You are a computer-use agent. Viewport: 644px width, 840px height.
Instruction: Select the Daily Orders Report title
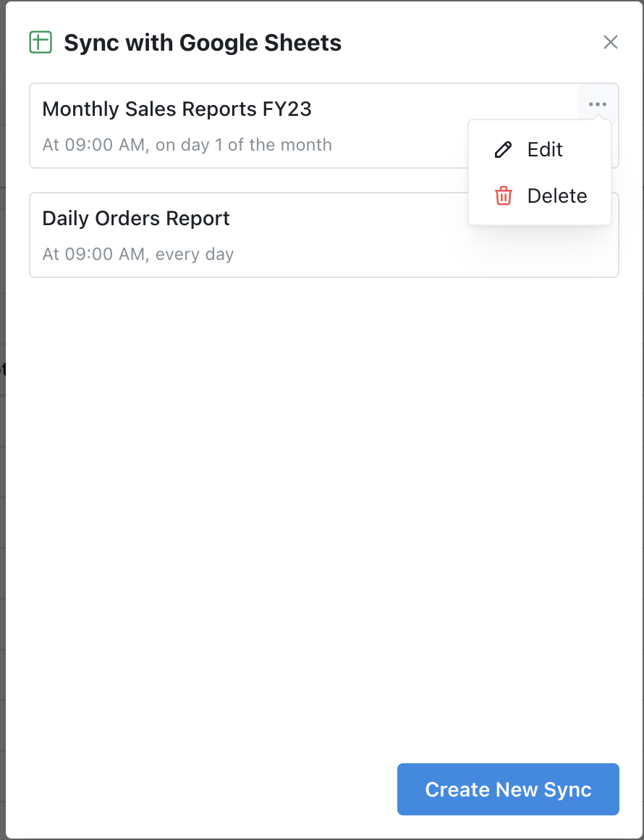[136, 218]
